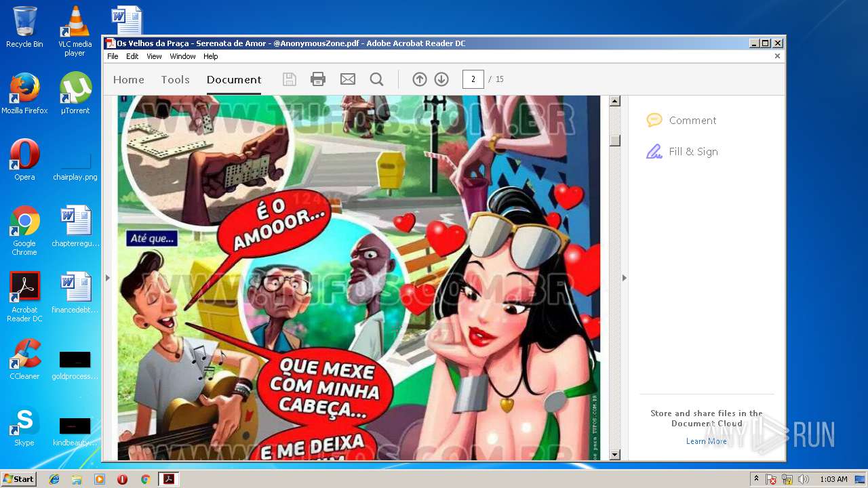
Task: Collapse the right tools pane arrow
Action: click(625, 278)
